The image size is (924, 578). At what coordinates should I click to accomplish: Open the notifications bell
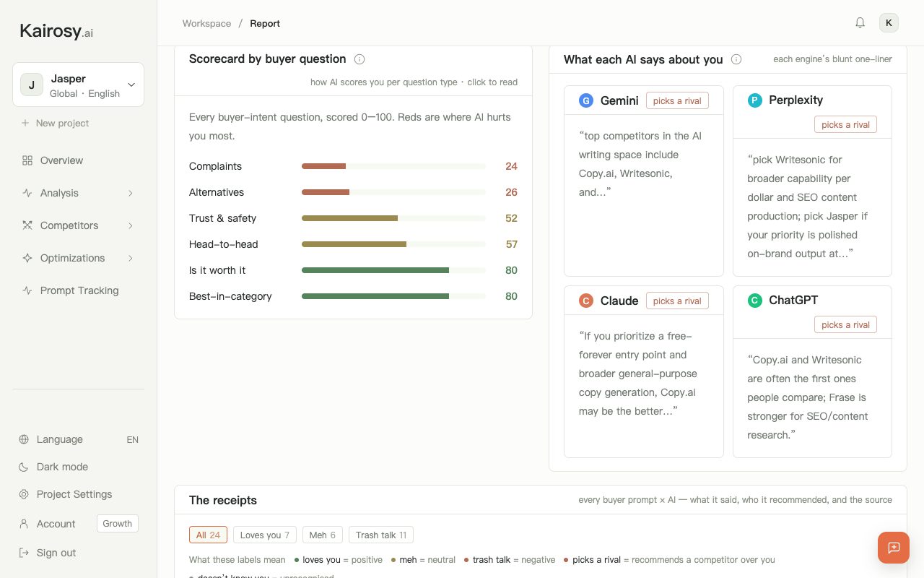pyautogui.click(x=860, y=23)
